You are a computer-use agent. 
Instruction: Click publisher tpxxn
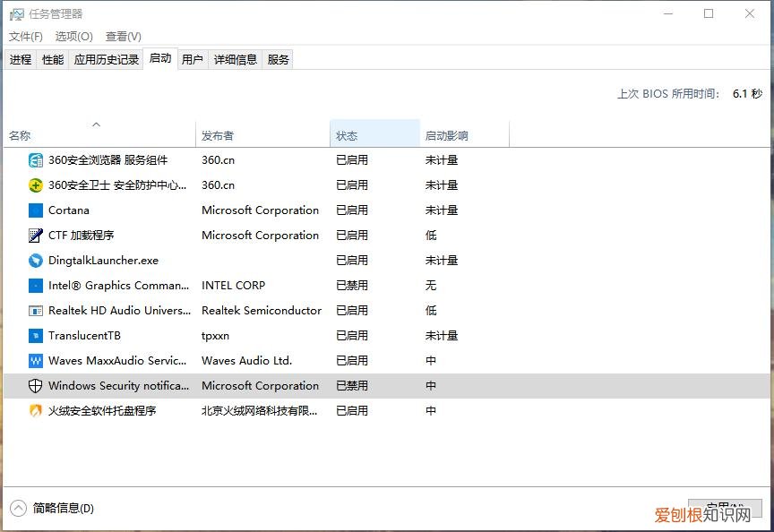pyautogui.click(x=215, y=336)
